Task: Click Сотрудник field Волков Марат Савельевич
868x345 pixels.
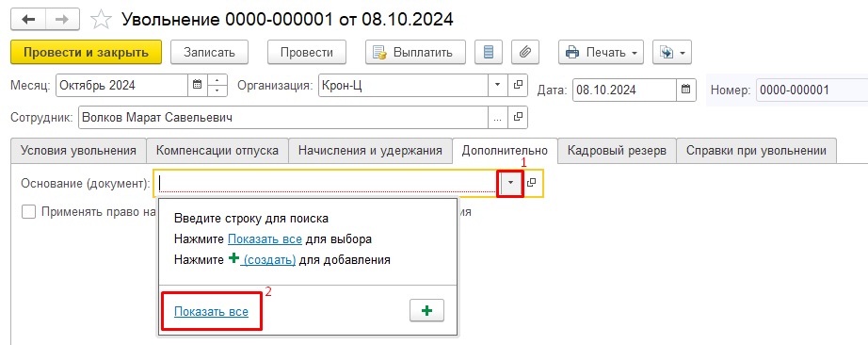Action: tap(282, 118)
